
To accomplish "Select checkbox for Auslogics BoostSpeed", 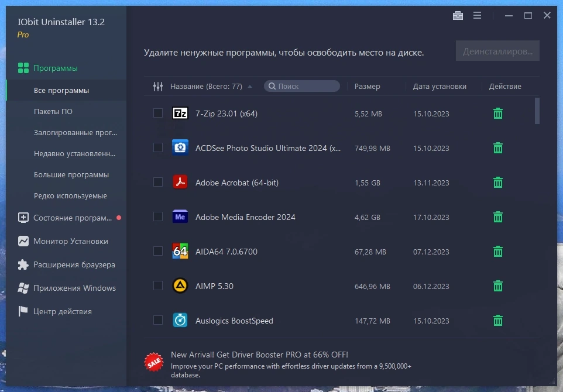I will [158, 320].
